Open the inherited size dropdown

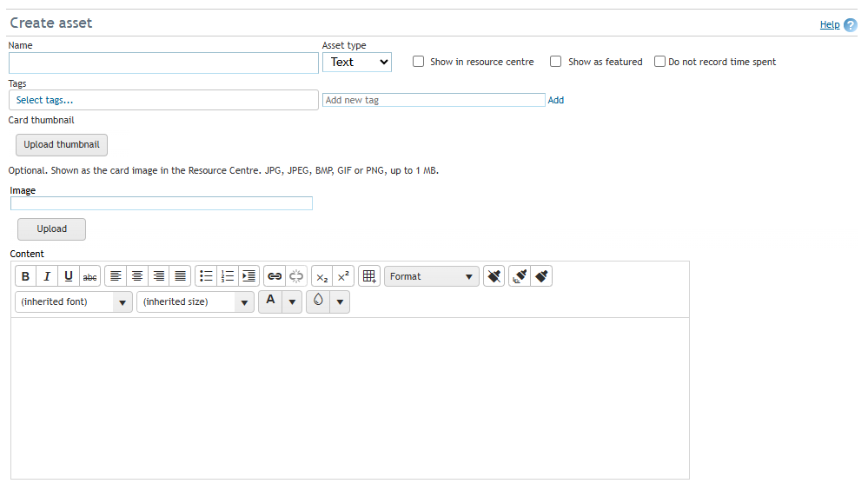pos(195,301)
